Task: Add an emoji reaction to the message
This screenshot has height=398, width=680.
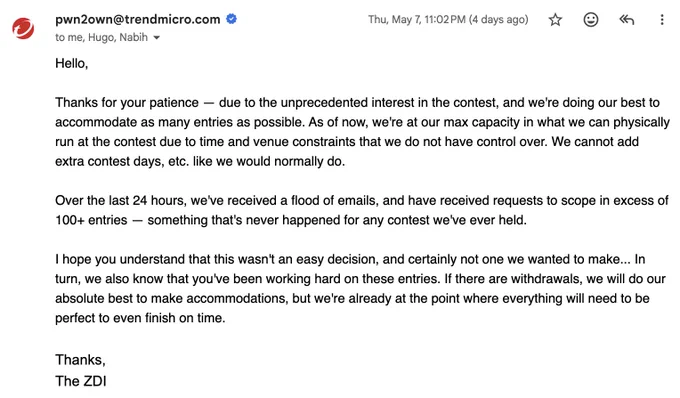Action: [x=591, y=20]
